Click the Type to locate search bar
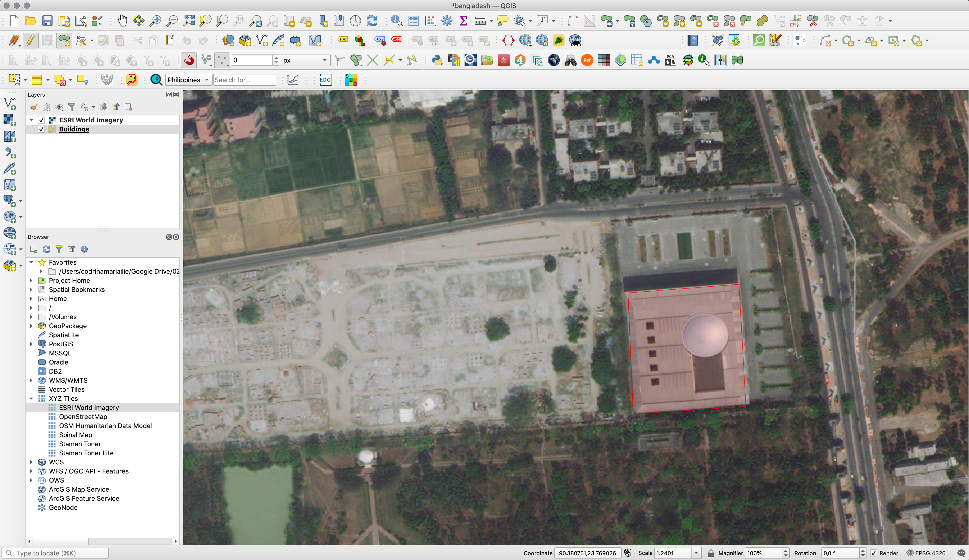 point(55,553)
